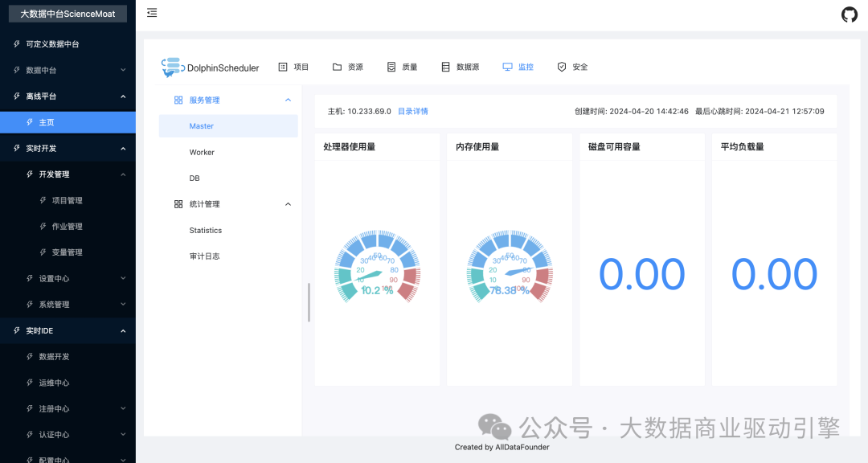Select Worker in the service menu
The width and height of the screenshot is (868, 463).
202,152
